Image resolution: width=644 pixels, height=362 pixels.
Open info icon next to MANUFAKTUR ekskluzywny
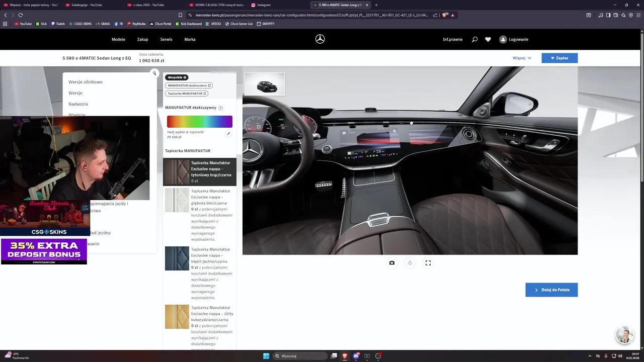[220, 108]
